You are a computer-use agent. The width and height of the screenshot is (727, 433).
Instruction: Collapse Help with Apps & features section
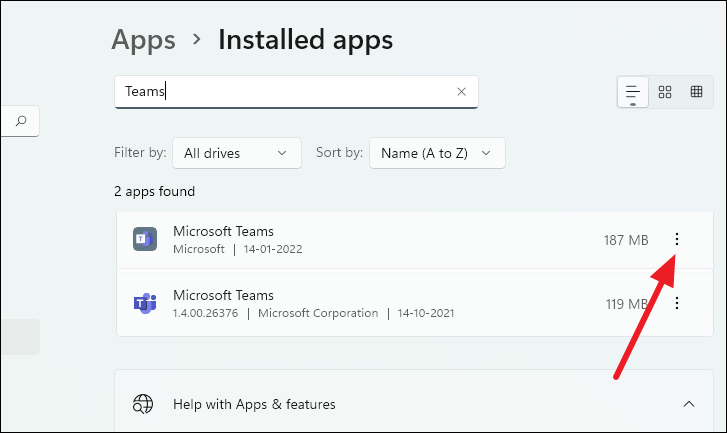689,404
